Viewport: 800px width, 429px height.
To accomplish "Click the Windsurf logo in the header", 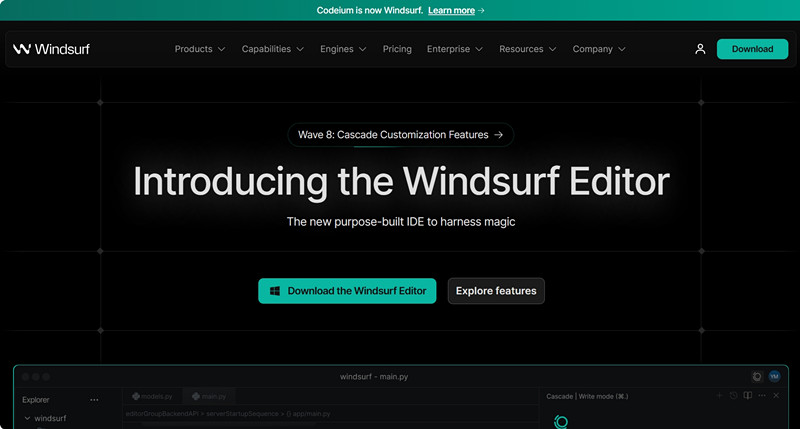I will 51,49.
